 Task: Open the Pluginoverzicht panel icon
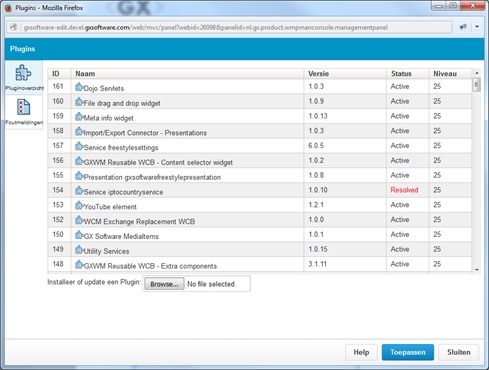[x=23, y=73]
